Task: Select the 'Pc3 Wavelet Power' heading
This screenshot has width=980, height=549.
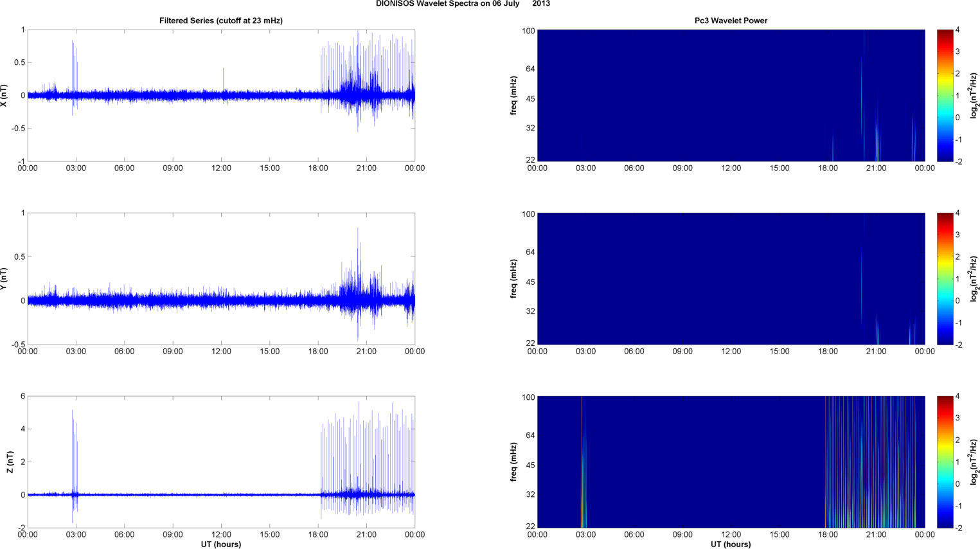Action: [731, 21]
